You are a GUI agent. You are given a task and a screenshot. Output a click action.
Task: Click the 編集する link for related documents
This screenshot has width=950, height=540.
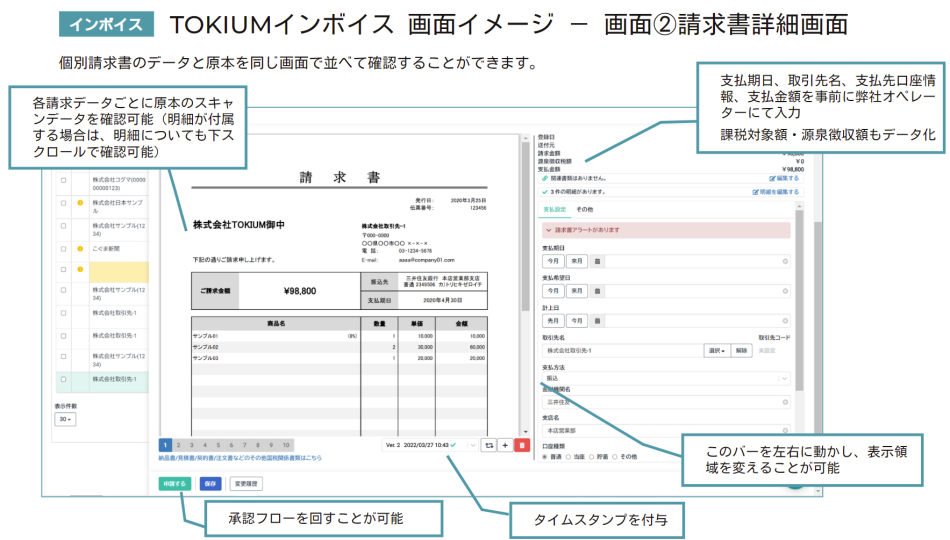click(784, 178)
